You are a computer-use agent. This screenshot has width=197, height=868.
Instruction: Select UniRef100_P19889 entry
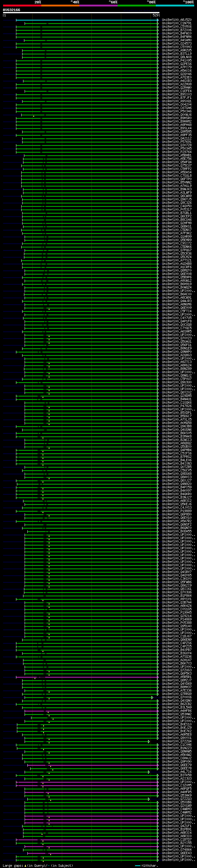(x=177, y=511)
